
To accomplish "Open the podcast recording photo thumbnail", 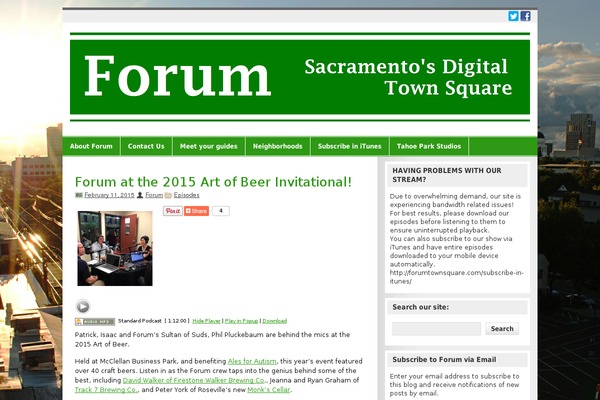I will [115, 248].
